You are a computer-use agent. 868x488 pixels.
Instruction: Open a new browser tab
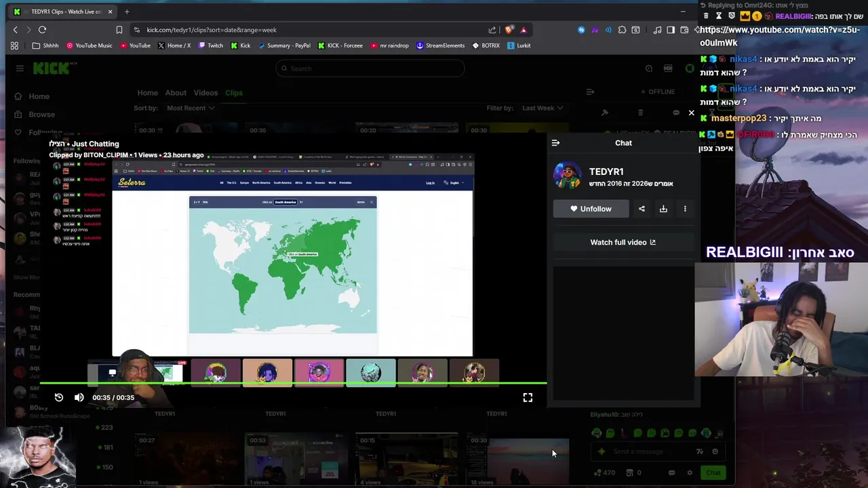(127, 12)
